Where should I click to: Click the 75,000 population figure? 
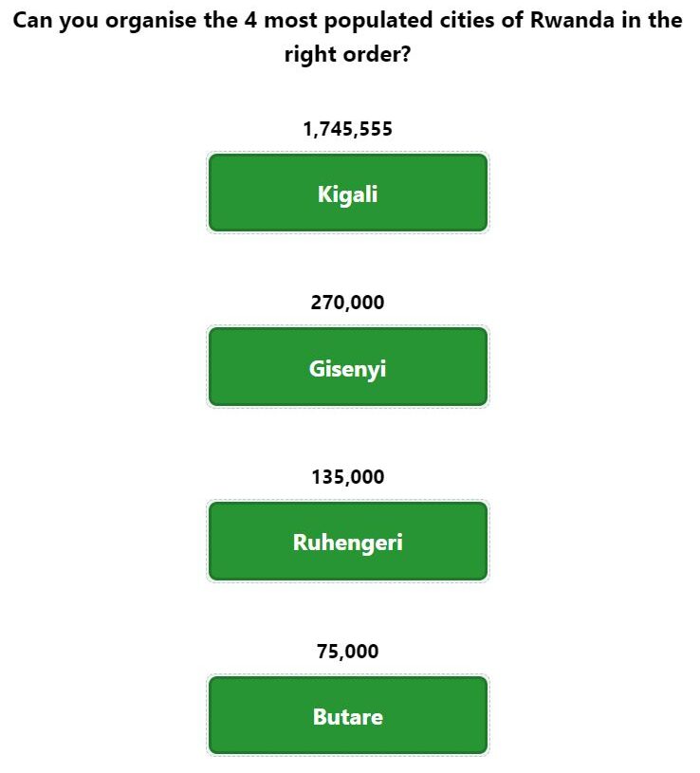pos(347,652)
